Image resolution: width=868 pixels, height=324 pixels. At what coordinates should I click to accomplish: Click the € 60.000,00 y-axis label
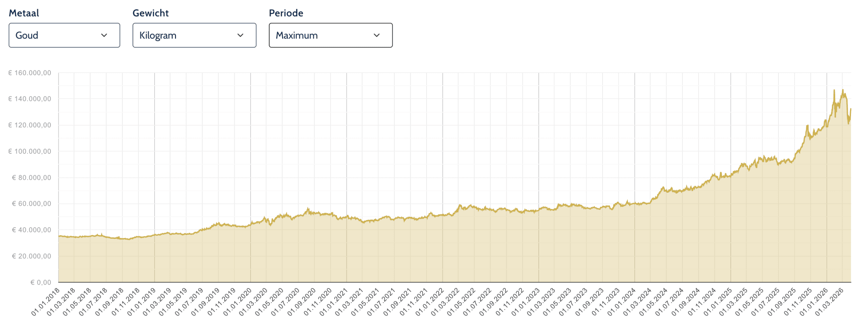pyautogui.click(x=32, y=203)
